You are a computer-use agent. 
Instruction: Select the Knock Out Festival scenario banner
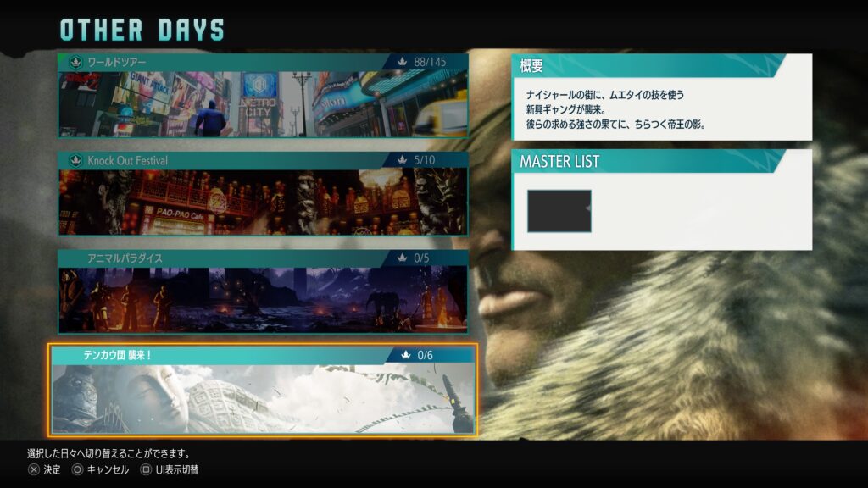click(263, 194)
